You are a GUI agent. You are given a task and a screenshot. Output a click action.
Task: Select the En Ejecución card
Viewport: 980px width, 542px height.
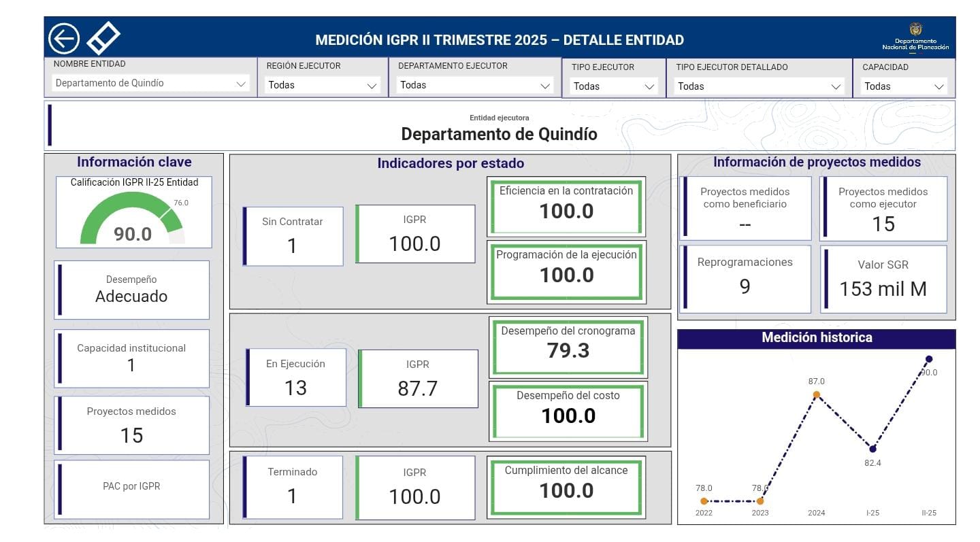coord(295,377)
